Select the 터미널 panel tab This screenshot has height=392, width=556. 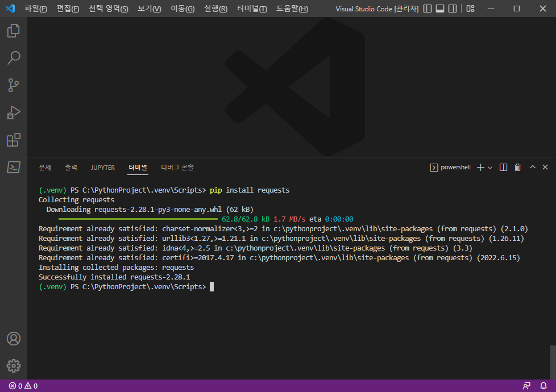[138, 167]
